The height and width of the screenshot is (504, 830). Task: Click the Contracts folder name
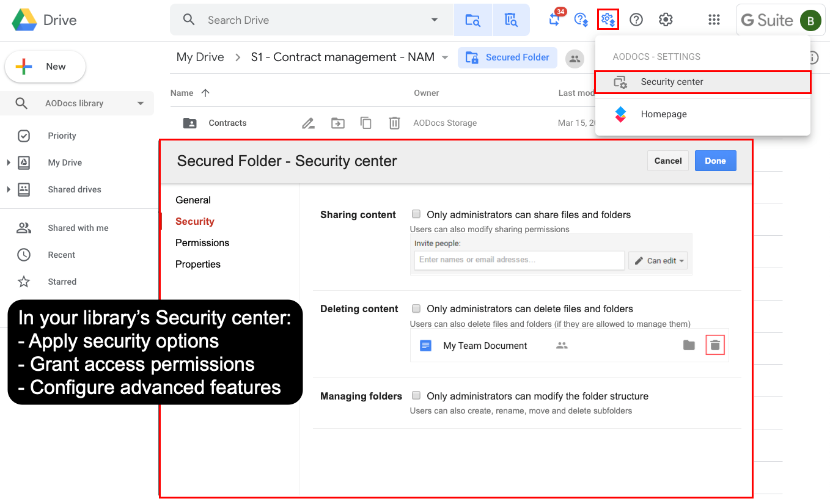pyautogui.click(x=227, y=123)
